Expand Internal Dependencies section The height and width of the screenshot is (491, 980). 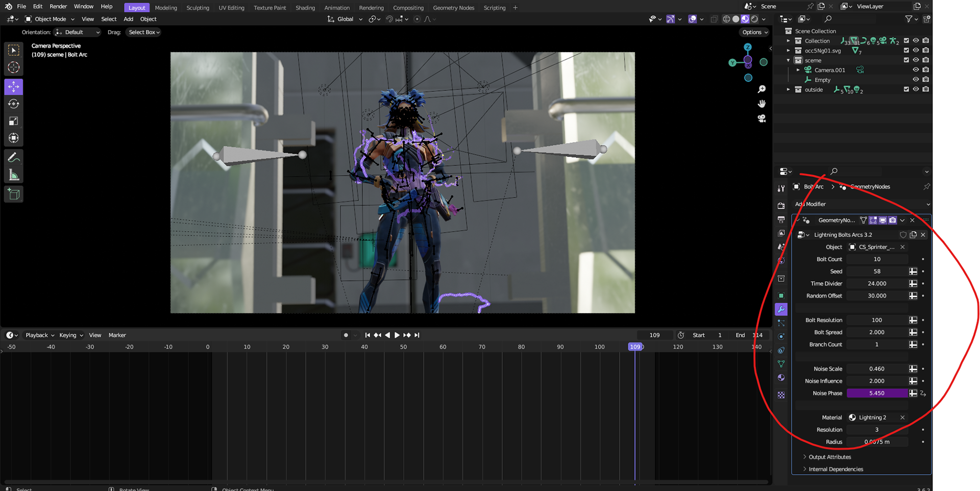click(805, 469)
